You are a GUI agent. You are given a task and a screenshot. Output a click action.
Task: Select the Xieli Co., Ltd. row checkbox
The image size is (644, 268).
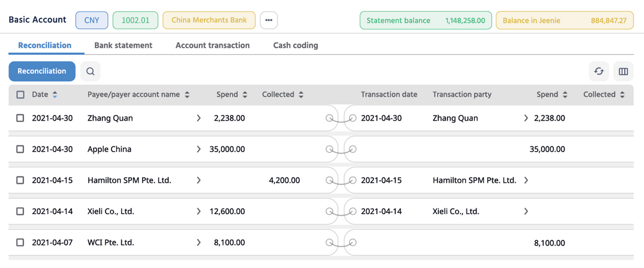pyautogui.click(x=20, y=212)
